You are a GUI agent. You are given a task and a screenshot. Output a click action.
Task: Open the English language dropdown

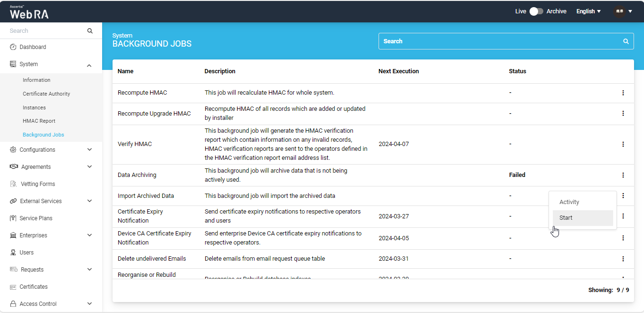pos(588,11)
